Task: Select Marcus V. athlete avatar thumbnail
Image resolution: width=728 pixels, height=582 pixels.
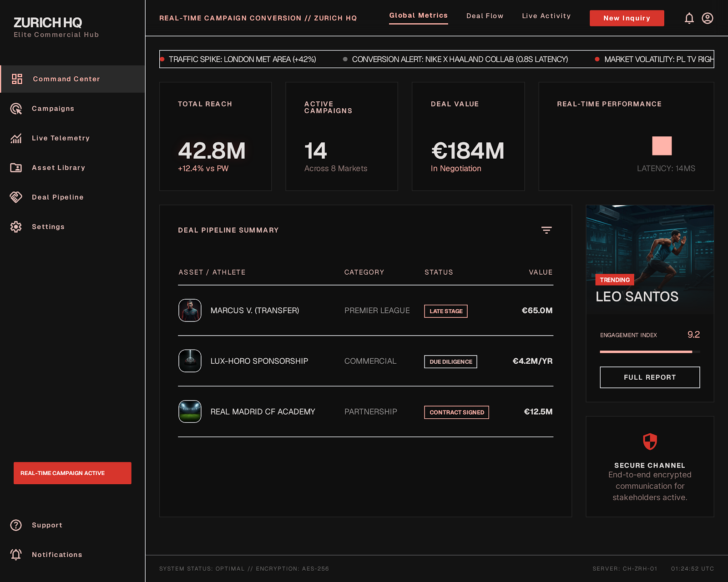Action: coord(190,311)
